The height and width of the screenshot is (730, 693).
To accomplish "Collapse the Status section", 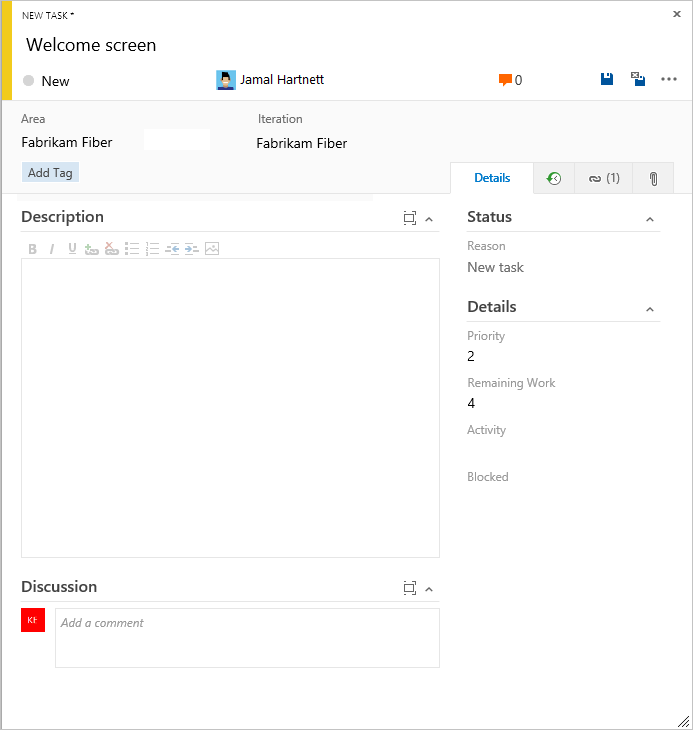I will tap(650, 219).
